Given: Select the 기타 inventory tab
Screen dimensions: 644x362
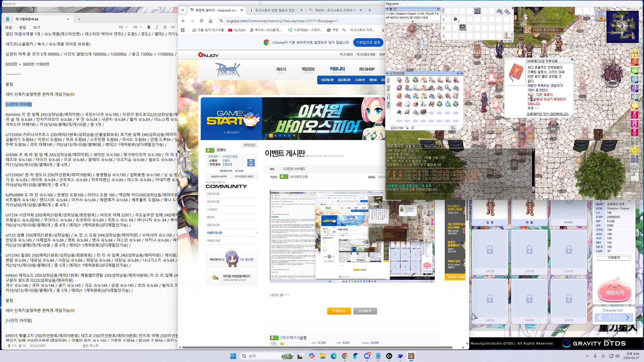Looking at the screenshot, I should pos(388,96).
